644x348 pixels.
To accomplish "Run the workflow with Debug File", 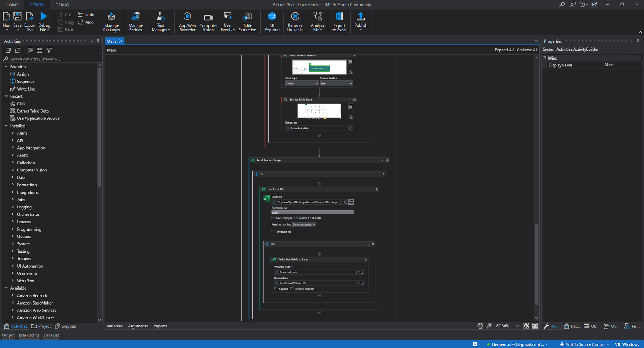I will [x=44, y=21].
